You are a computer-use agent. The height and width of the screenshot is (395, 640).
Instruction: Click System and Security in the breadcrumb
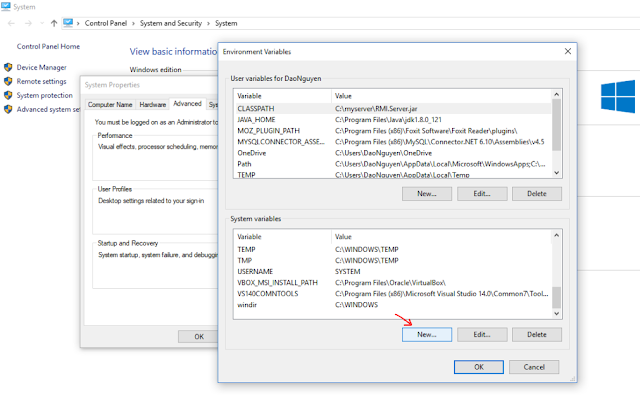171,23
